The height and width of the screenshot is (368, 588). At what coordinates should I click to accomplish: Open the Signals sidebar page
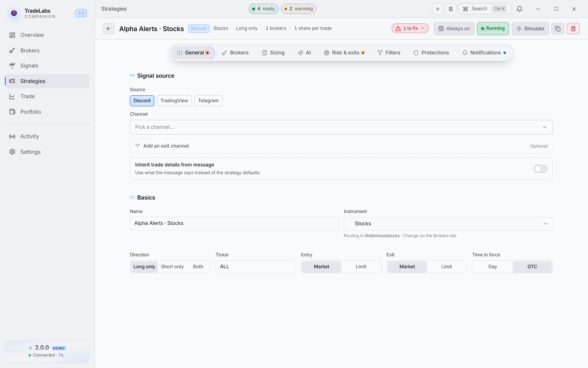click(47, 66)
